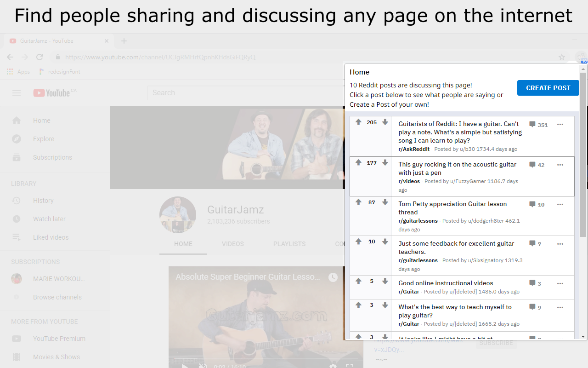
Task: Open user u/FuzzyGamer's profile link
Action: click(468, 181)
